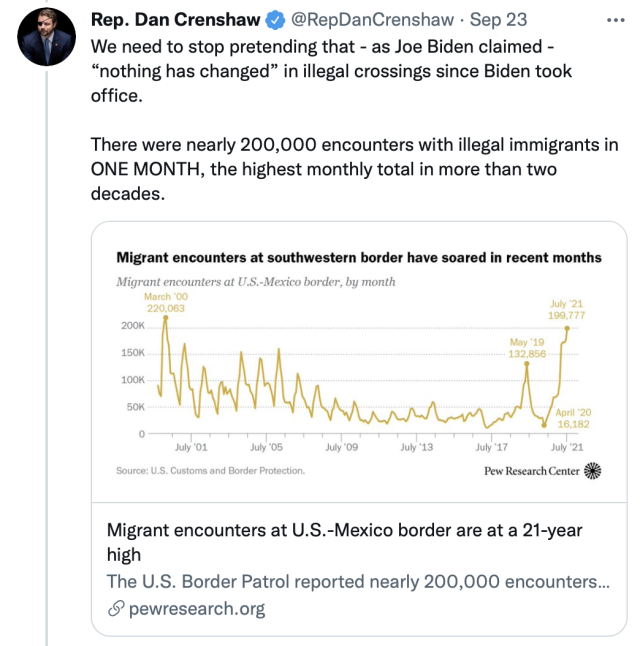Click the card headline about 21-year high

pyautogui.click(x=344, y=541)
